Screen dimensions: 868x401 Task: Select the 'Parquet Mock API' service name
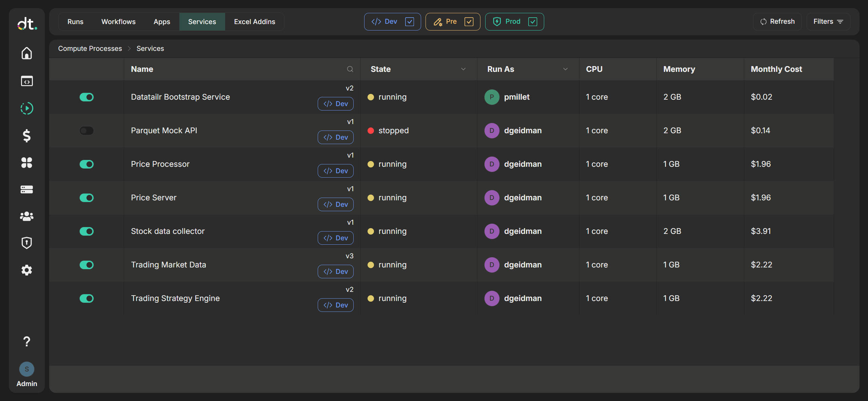pyautogui.click(x=164, y=131)
